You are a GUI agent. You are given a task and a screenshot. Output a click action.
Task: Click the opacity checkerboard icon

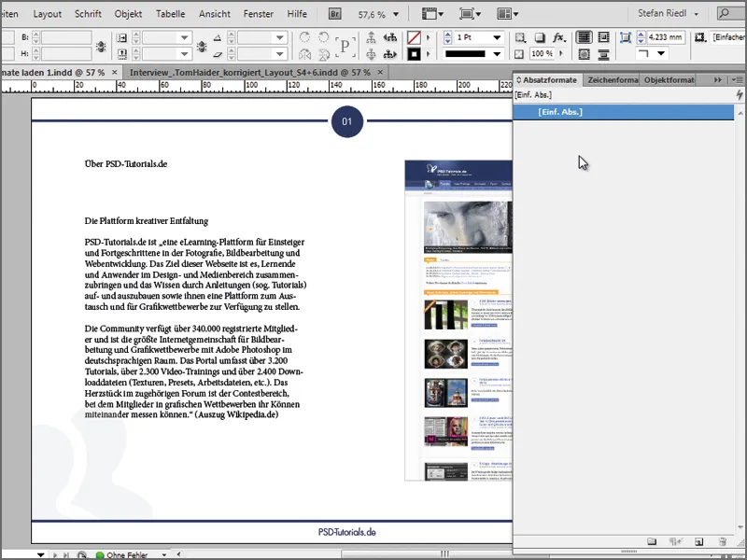[520, 54]
